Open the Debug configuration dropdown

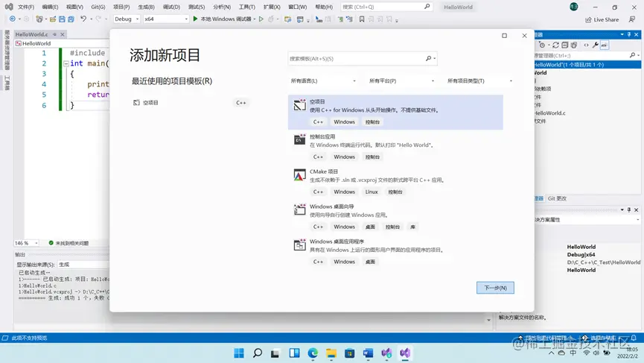(126, 19)
